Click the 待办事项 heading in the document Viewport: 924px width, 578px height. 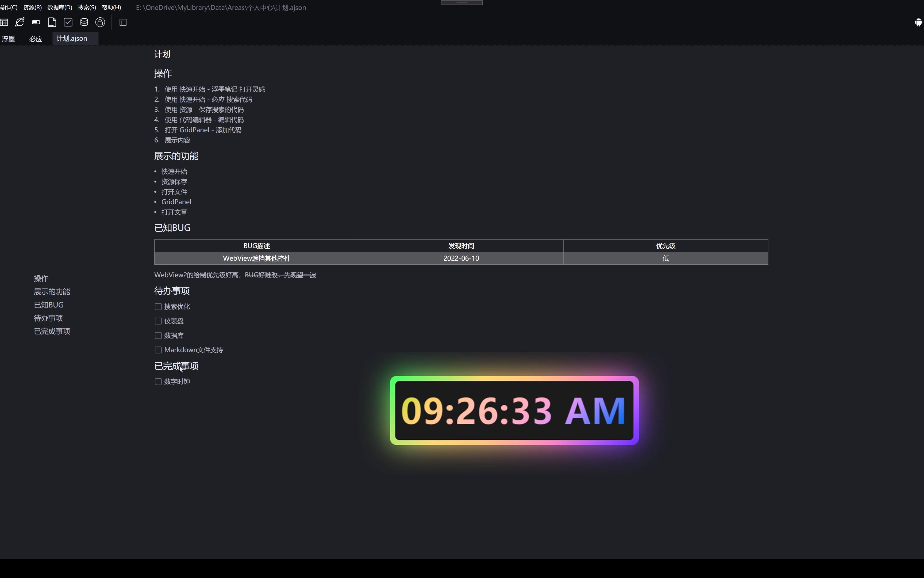coord(172,291)
